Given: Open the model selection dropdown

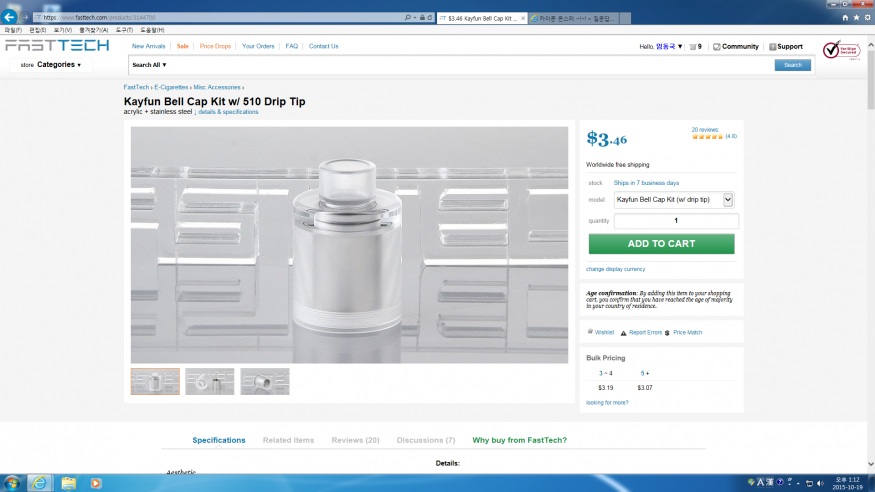Looking at the screenshot, I should tap(674, 200).
